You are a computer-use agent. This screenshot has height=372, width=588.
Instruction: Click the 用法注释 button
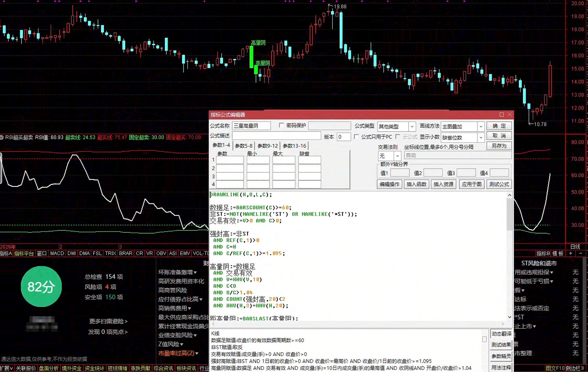tap(501, 368)
